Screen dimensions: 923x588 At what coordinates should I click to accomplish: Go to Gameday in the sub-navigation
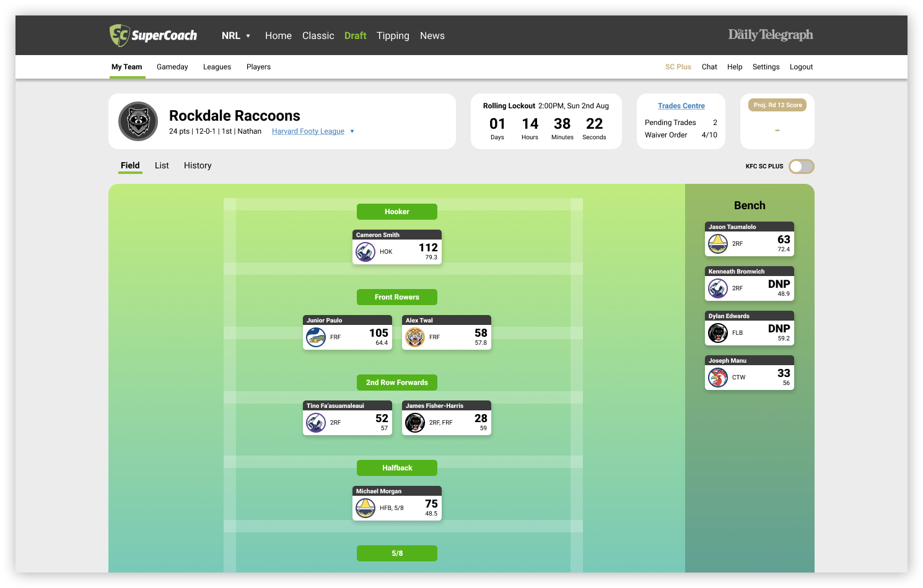(x=172, y=67)
